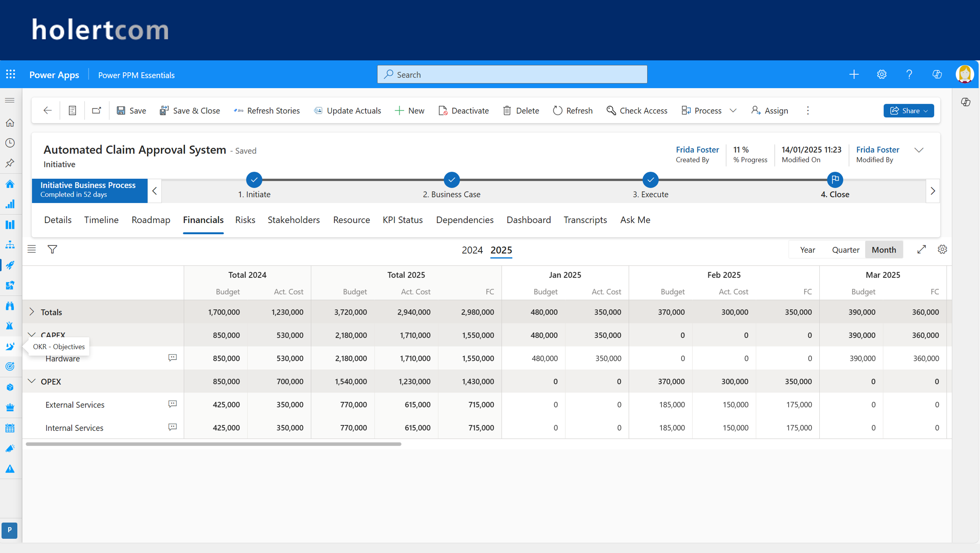Select the 1. Initiate stage

[x=254, y=180]
